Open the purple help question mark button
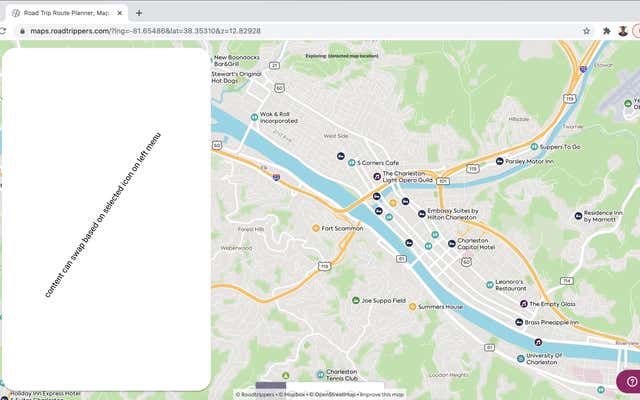Screen dimensions: 640x400 [630, 381]
